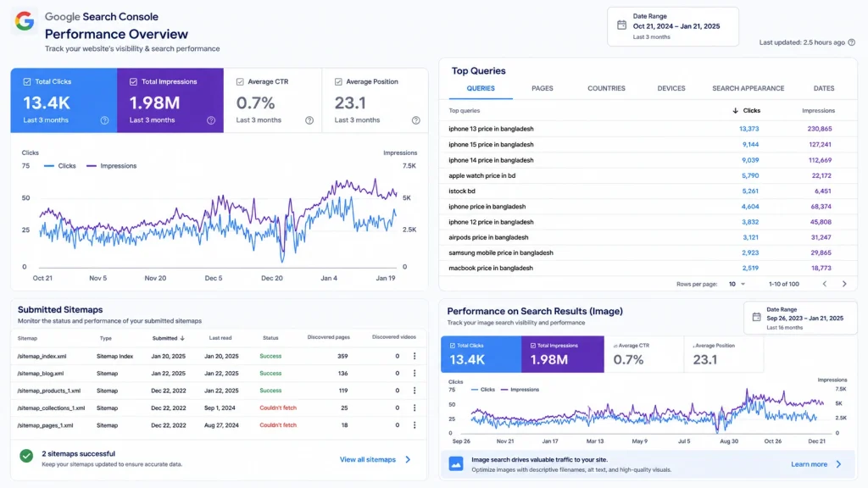The image size is (868, 488).
Task: Open the Rows per page dropdown
Action: click(737, 284)
